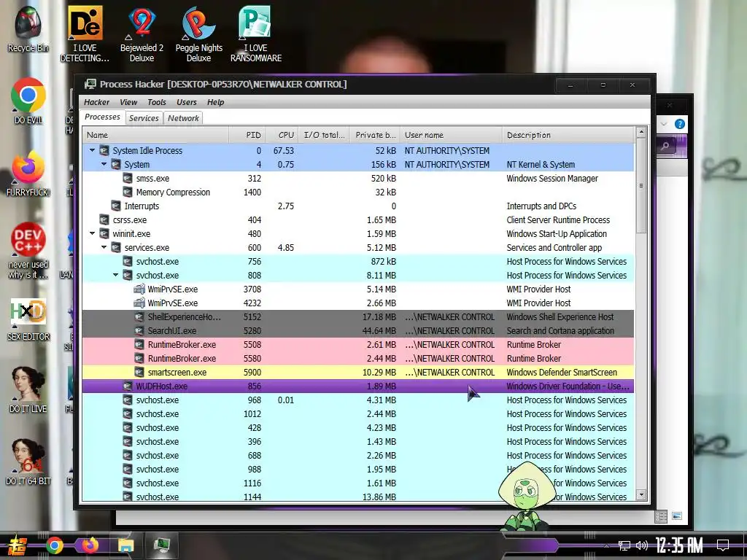Switch to the Services tab
Viewport: 747px width, 560px height.
tap(144, 118)
